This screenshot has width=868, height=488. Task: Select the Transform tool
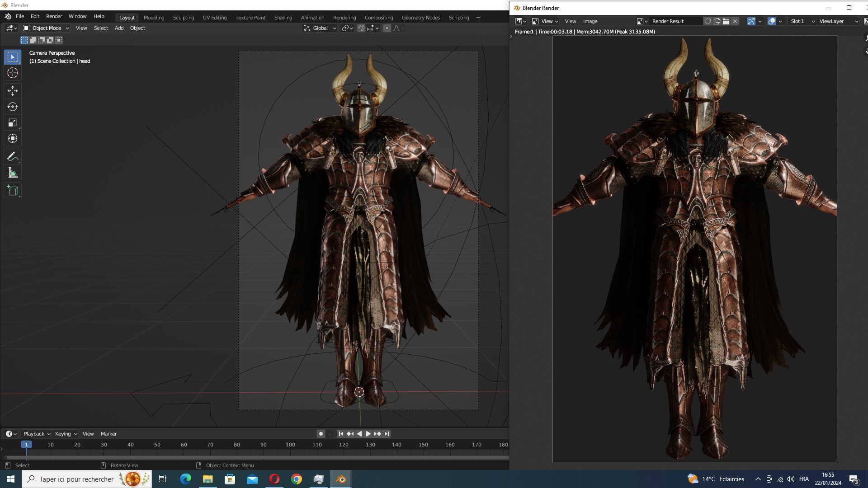click(13, 138)
